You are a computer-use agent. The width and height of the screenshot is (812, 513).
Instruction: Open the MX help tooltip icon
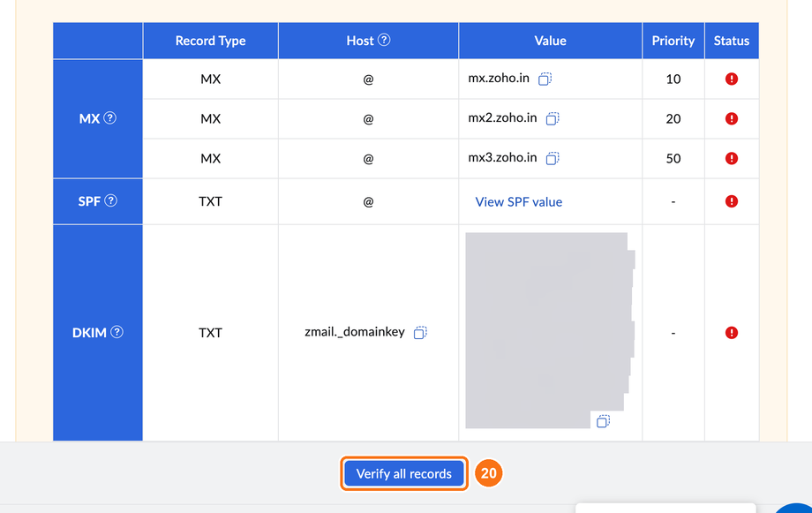109,118
